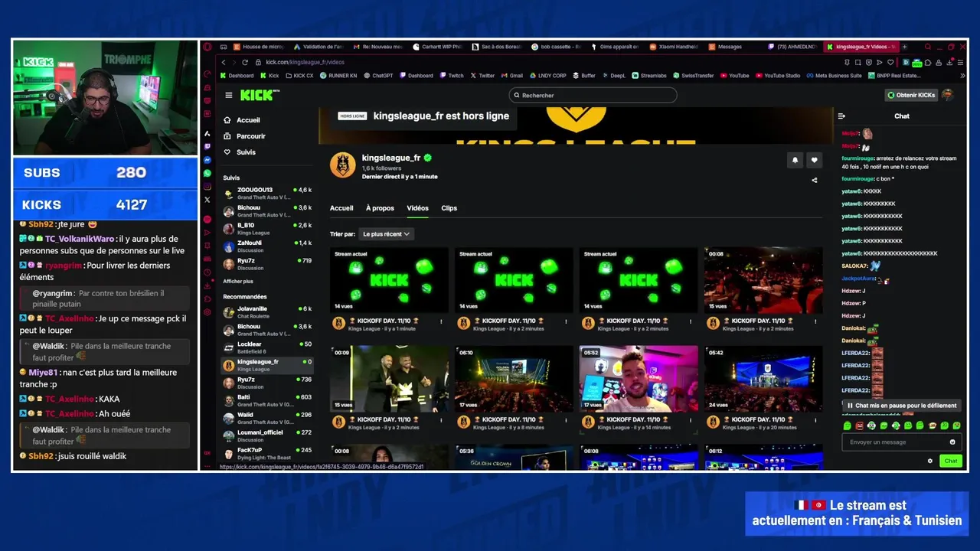Go back in browser history
Image resolution: width=980 pixels, height=551 pixels.
click(x=224, y=62)
